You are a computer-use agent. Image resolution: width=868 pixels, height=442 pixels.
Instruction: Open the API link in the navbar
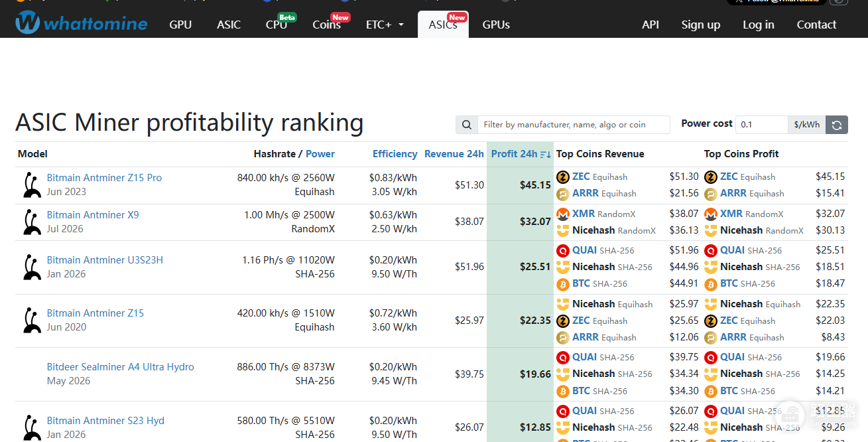click(x=651, y=25)
